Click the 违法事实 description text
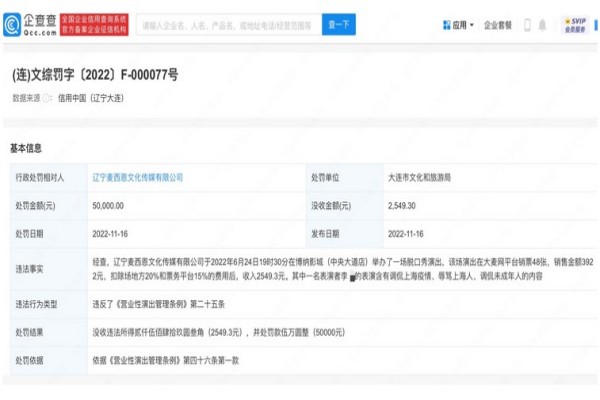Viewport: 600px width, 400px height. pyautogui.click(x=343, y=269)
